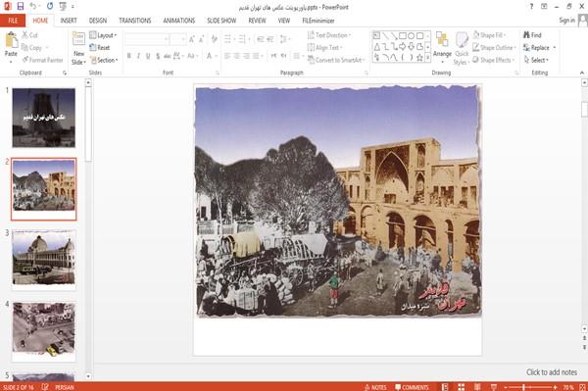
Task: Expand the Select dropdown in Editing
Action: pyautogui.click(x=536, y=60)
